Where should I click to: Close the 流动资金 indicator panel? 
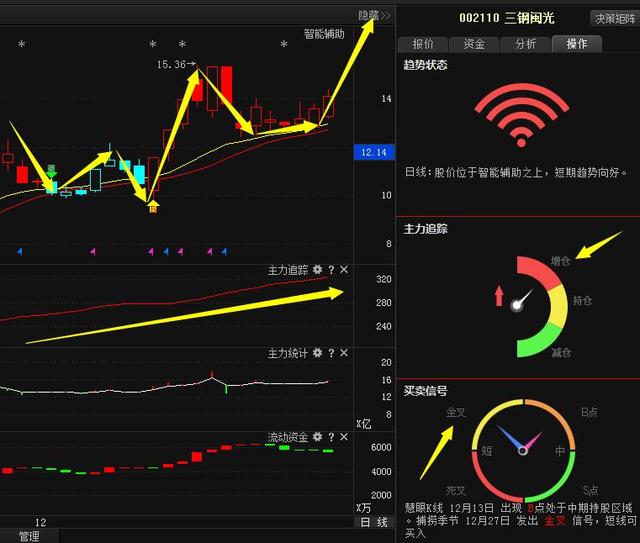coord(344,437)
